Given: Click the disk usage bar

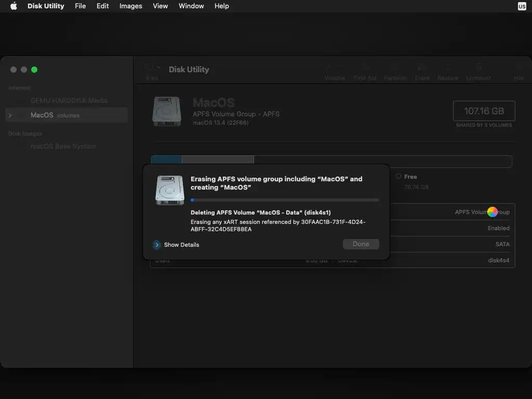Looking at the screenshot, I should coord(331,162).
